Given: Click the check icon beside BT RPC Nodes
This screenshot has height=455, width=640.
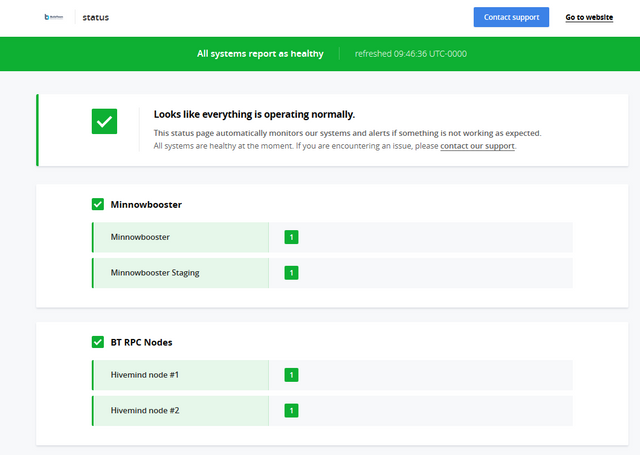Looking at the screenshot, I should point(98,342).
